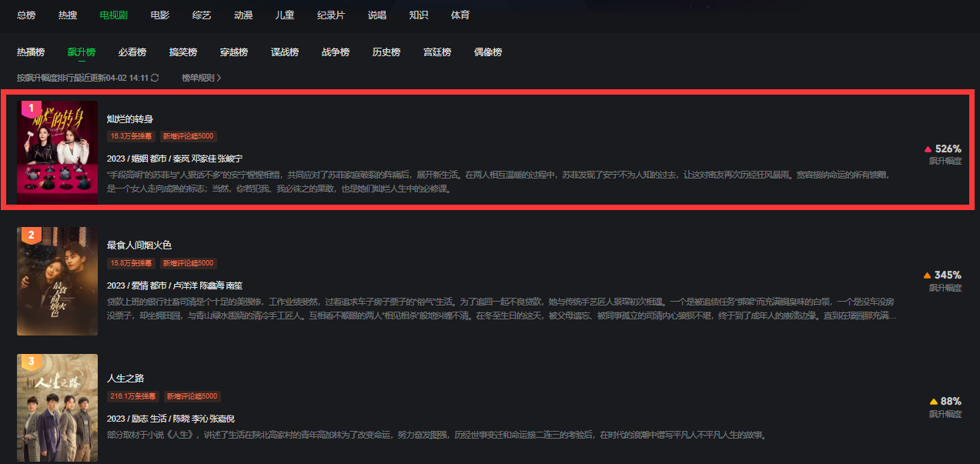Click the 345% rise value

pos(948,275)
